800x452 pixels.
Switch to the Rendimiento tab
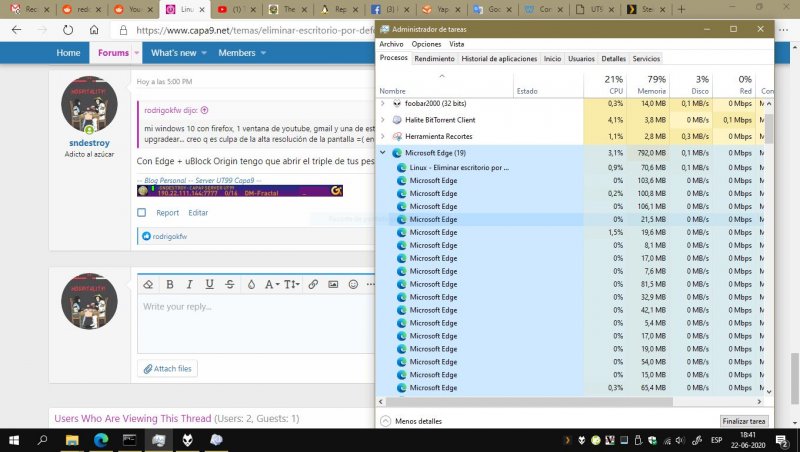(x=434, y=59)
